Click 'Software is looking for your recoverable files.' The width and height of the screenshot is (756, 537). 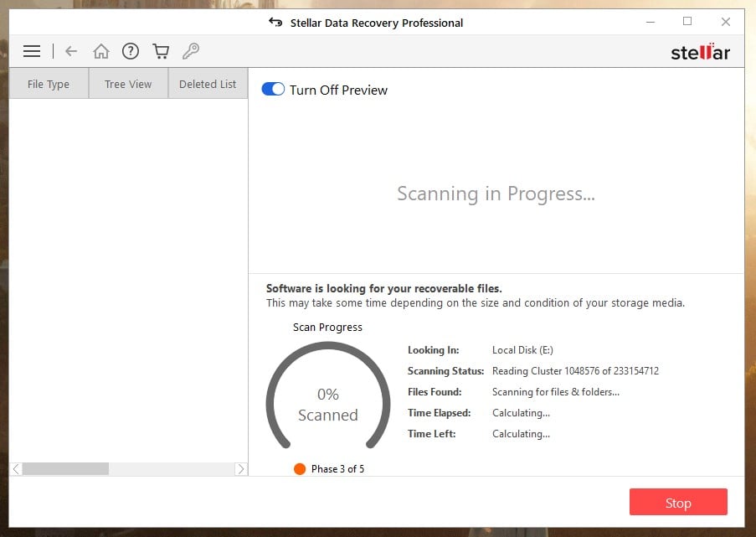coord(383,288)
